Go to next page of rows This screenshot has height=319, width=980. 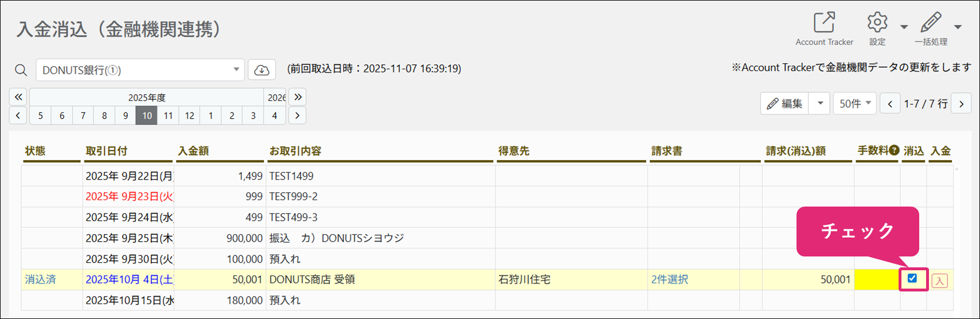tap(962, 104)
